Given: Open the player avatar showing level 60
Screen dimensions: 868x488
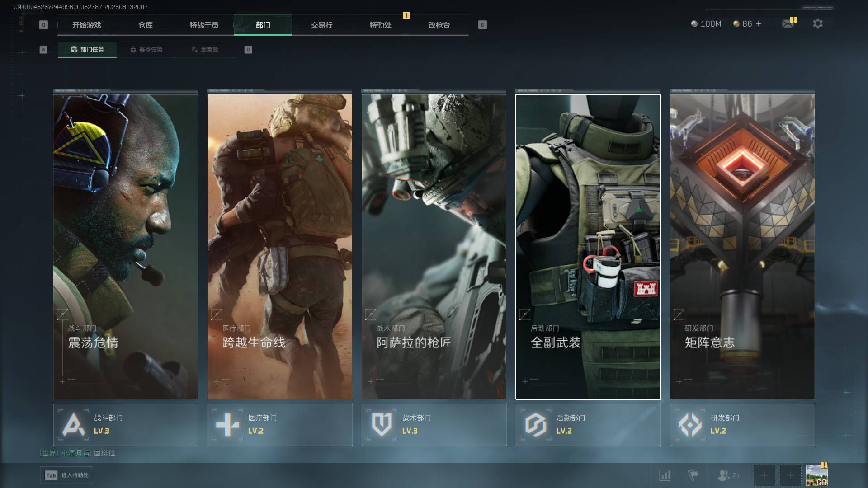Looking at the screenshot, I should (817, 475).
